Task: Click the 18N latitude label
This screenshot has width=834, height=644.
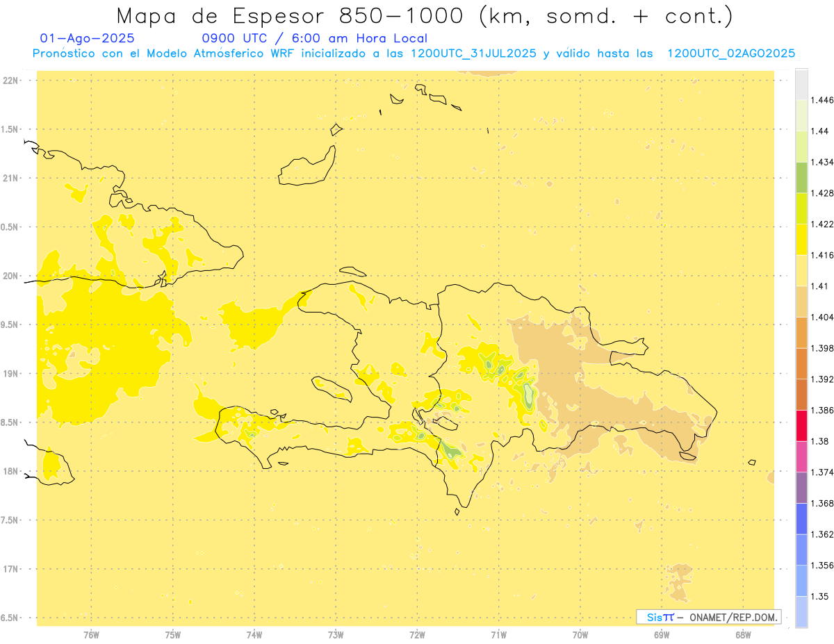Action: coord(9,472)
